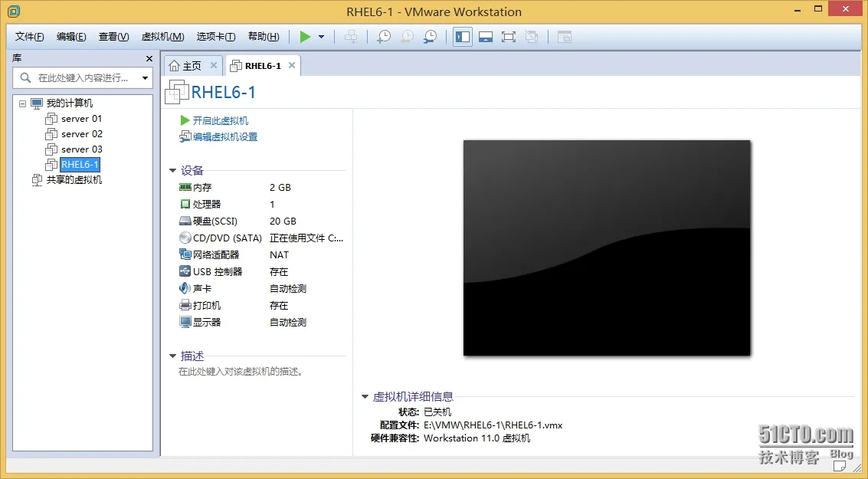Click the Unity mode toolbar icon
This screenshot has width=868, height=479.
pyautogui.click(x=532, y=37)
